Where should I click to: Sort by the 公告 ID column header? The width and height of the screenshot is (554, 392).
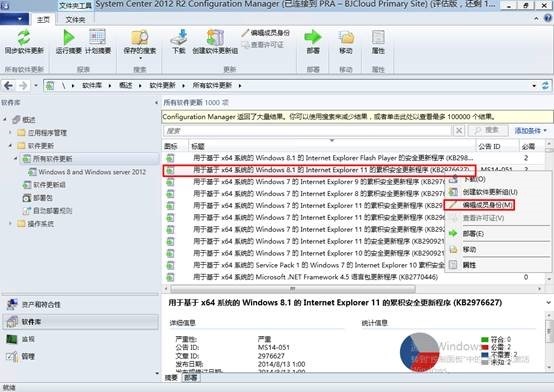pyautogui.click(x=497, y=146)
